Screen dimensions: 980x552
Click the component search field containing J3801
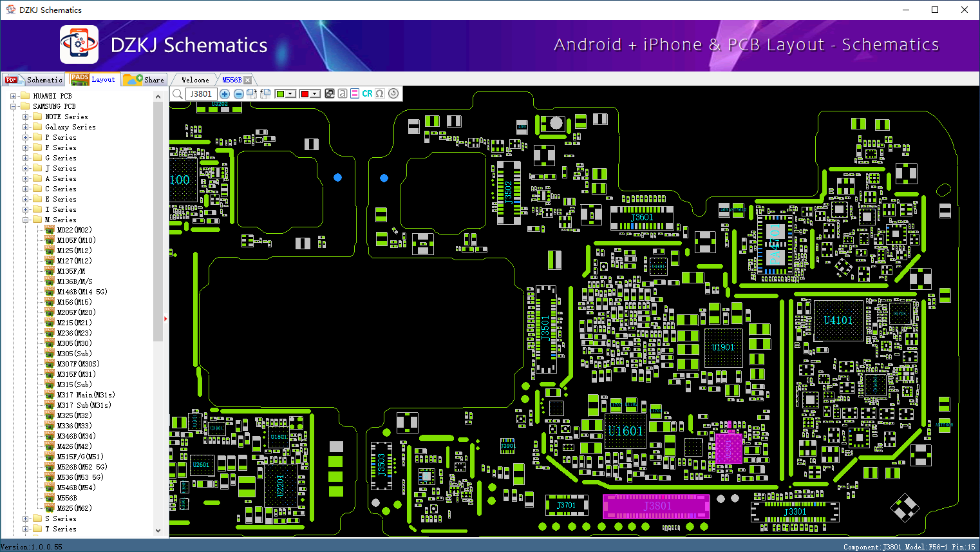pos(201,94)
